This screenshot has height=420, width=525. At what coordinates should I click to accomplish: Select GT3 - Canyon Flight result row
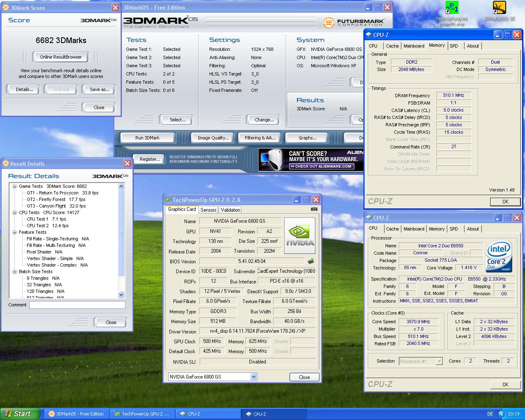(x=56, y=206)
